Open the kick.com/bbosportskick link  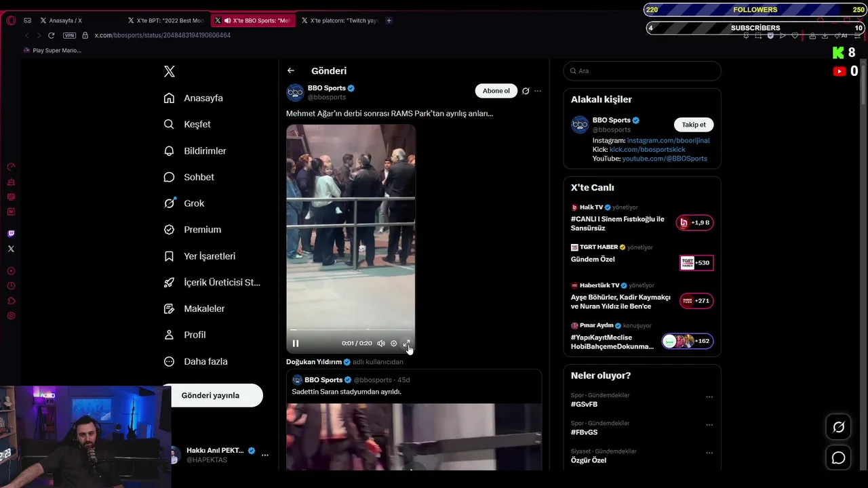[x=648, y=149]
